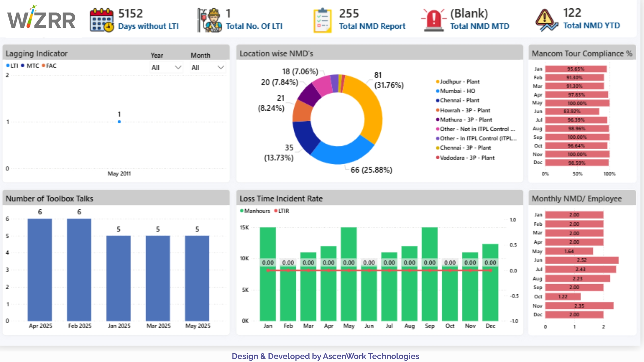Screen dimensions: 644x362
Task: Open the Month filter dropdown
Action: (x=205, y=68)
